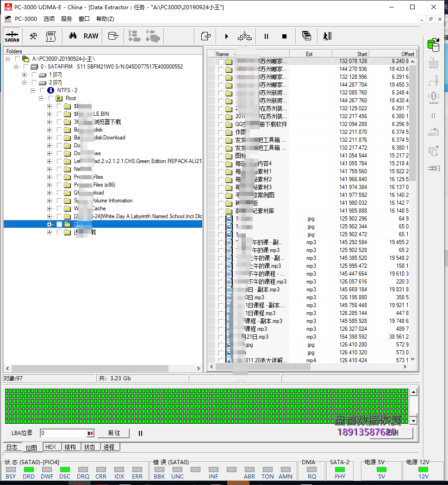Screen dimensions: 448x485
Task: Sort by the Ext column header
Action: tap(311, 54)
